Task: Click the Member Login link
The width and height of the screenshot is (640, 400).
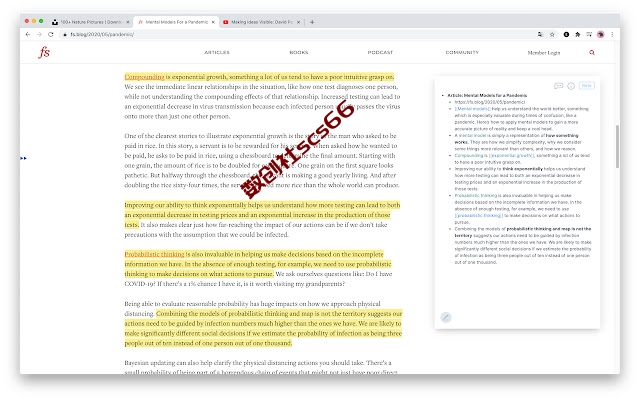Action: [x=544, y=53]
